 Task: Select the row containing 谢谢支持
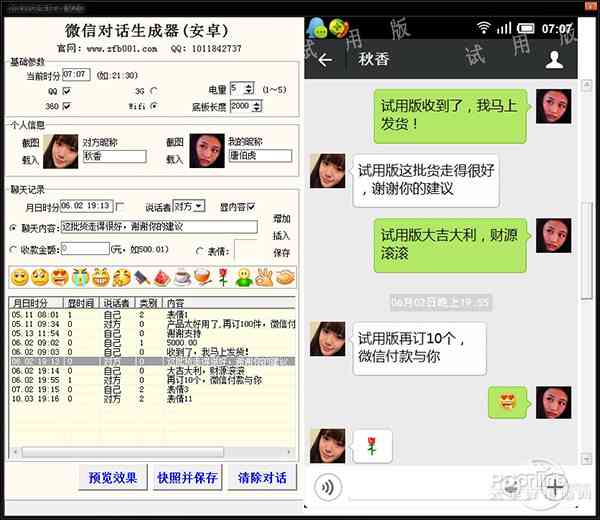tap(152, 333)
